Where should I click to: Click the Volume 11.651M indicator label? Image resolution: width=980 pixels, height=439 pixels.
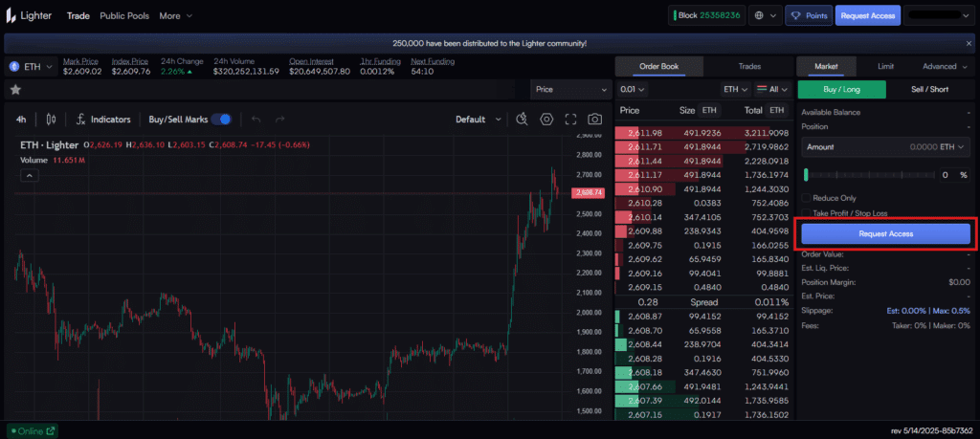[x=53, y=161]
